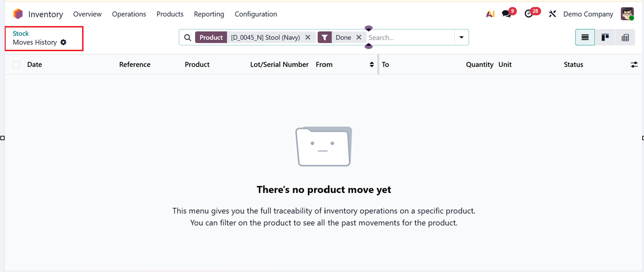Toggle the select-all rows checkbox
The image size is (644, 272).
coord(17,64)
